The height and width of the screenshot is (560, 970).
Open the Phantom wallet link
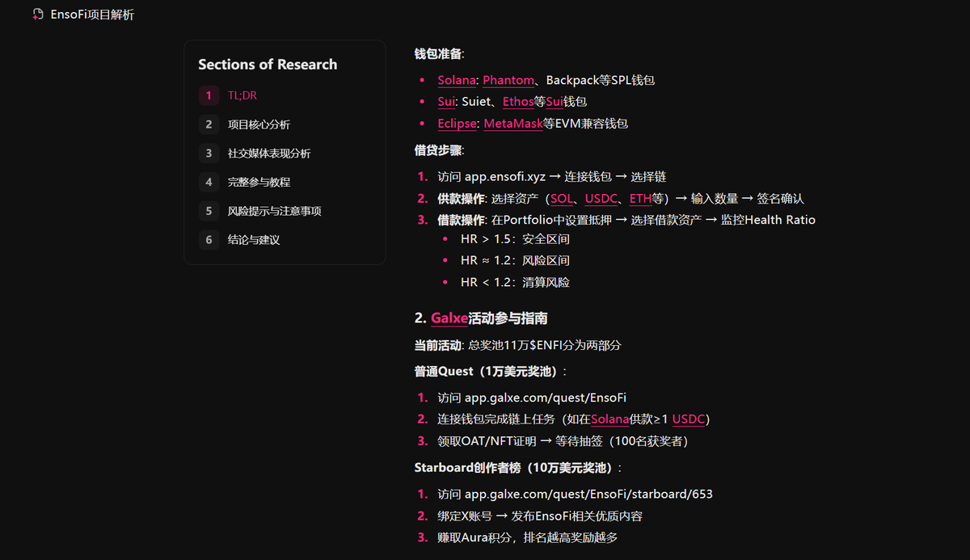[x=508, y=80]
